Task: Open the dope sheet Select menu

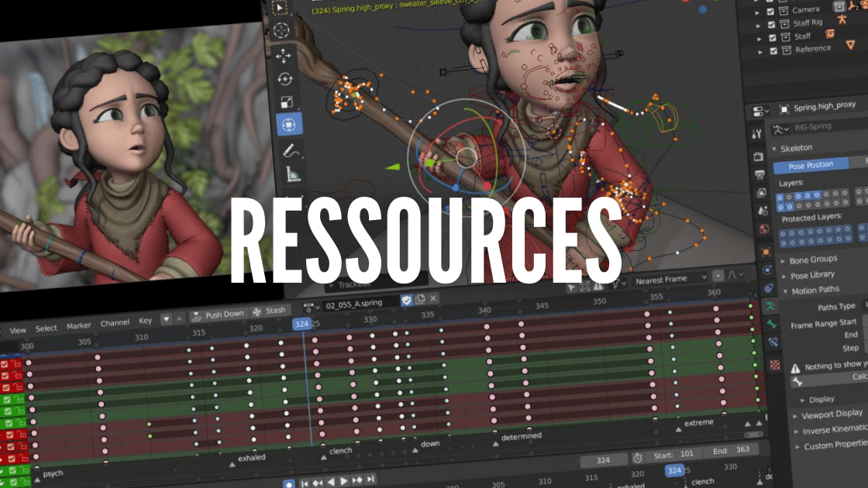Action: pos(46,328)
